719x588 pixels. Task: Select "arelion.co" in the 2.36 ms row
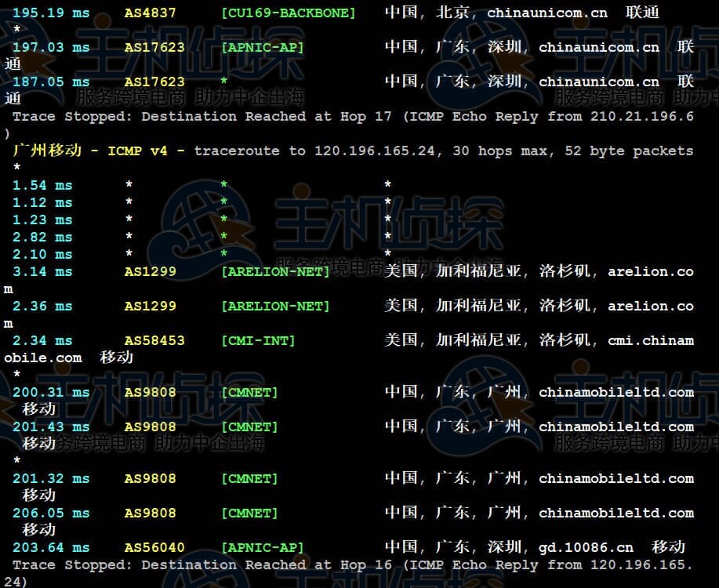pos(651,306)
